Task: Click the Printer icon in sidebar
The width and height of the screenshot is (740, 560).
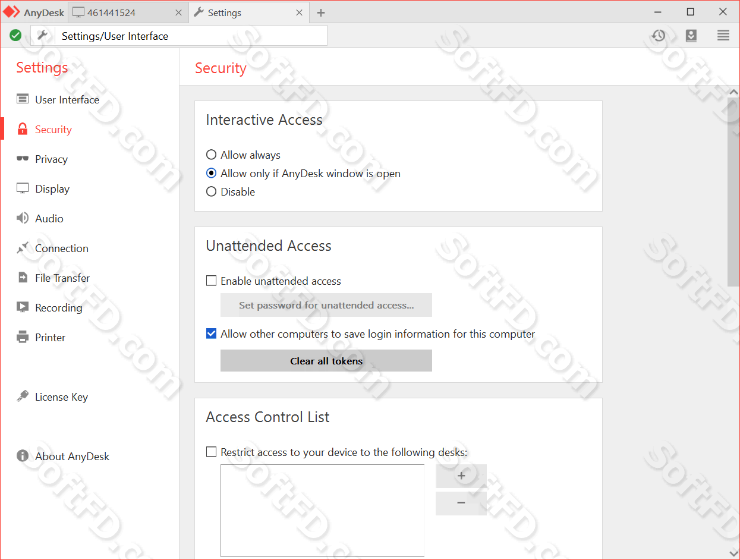Action: click(23, 337)
